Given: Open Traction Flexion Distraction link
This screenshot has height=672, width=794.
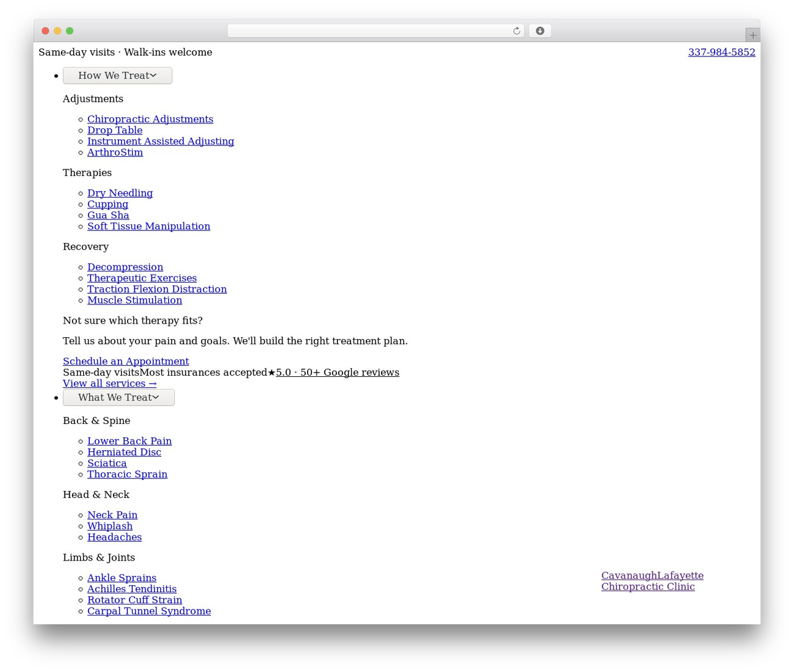Looking at the screenshot, I should pos(157,290).
